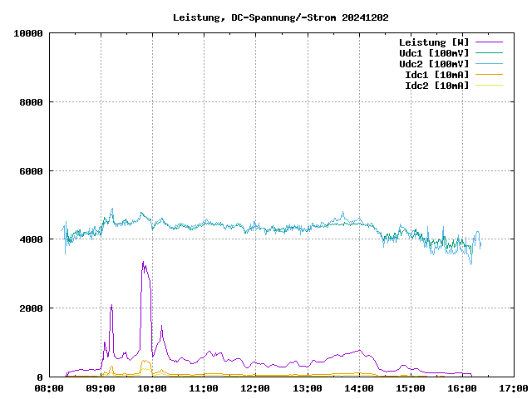Click the yellow Idc2 legend line sample
This screenshot has width=532, height=399.
489,85
